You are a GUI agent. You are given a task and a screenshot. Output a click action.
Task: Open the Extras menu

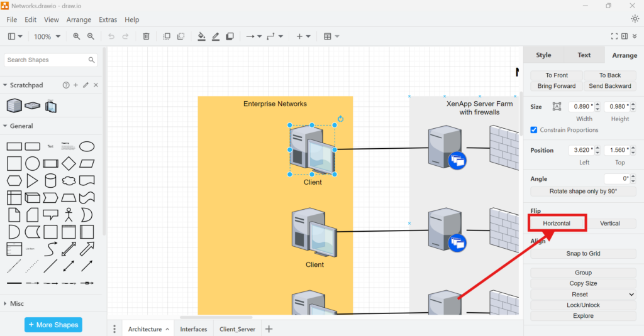(108, 19)
